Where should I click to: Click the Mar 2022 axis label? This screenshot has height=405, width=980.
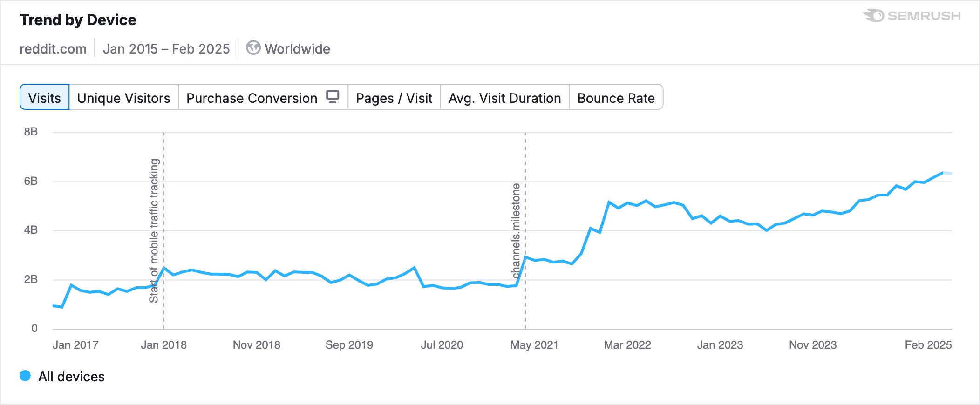tap(627, 345)
